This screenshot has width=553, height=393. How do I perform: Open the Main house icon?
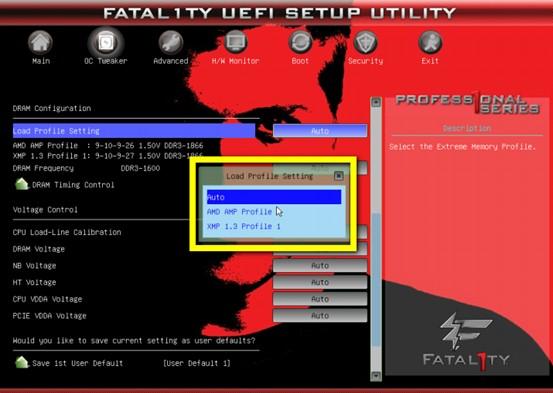[x=41, y=43]
